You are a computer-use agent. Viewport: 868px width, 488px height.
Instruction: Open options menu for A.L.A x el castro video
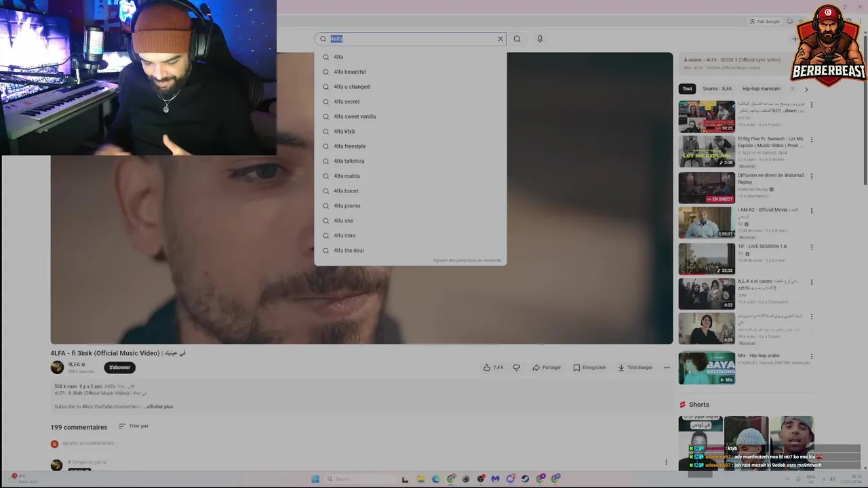click(812, 282)
